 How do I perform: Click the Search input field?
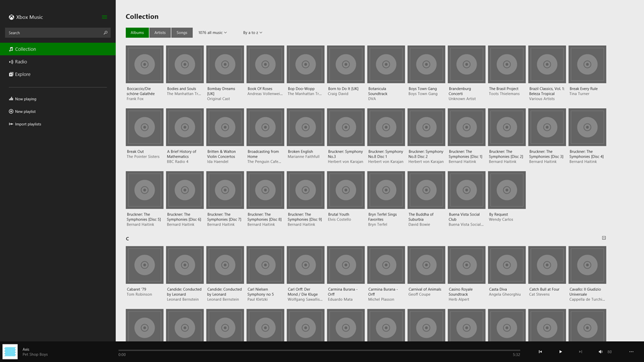click(53, 33)
